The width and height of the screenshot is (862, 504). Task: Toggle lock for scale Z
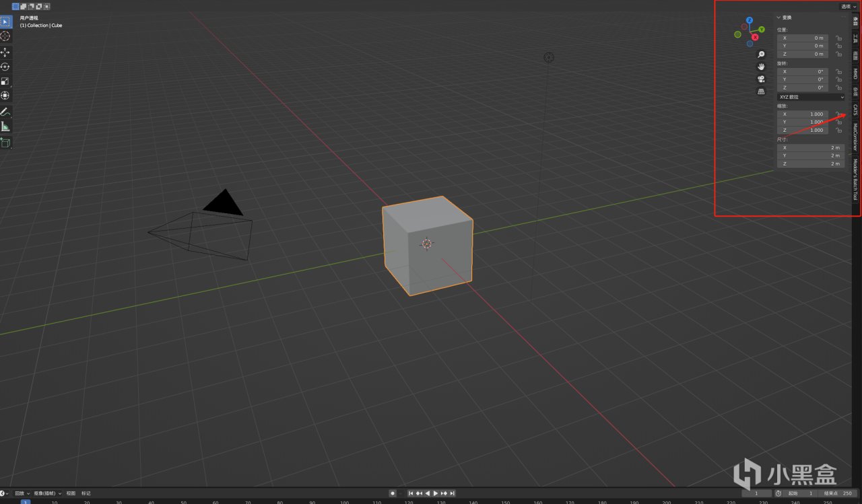[838, 131]
